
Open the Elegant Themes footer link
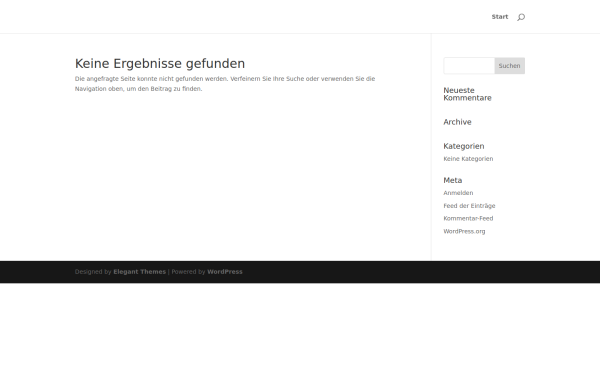[x=139, y=272]
